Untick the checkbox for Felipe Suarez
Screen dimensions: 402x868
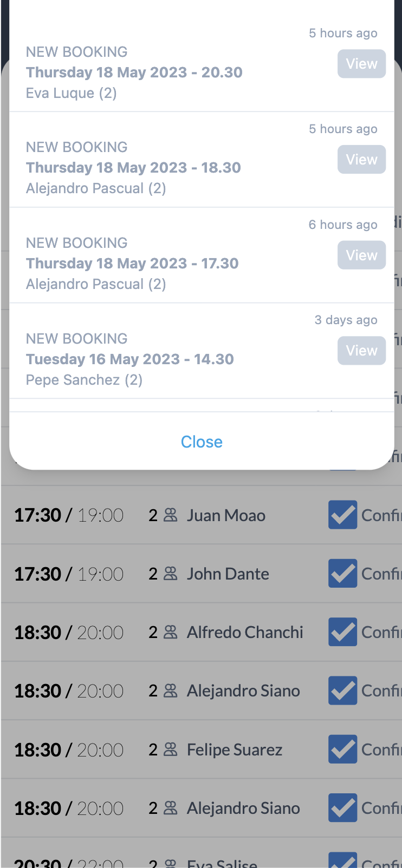[342, 749]
